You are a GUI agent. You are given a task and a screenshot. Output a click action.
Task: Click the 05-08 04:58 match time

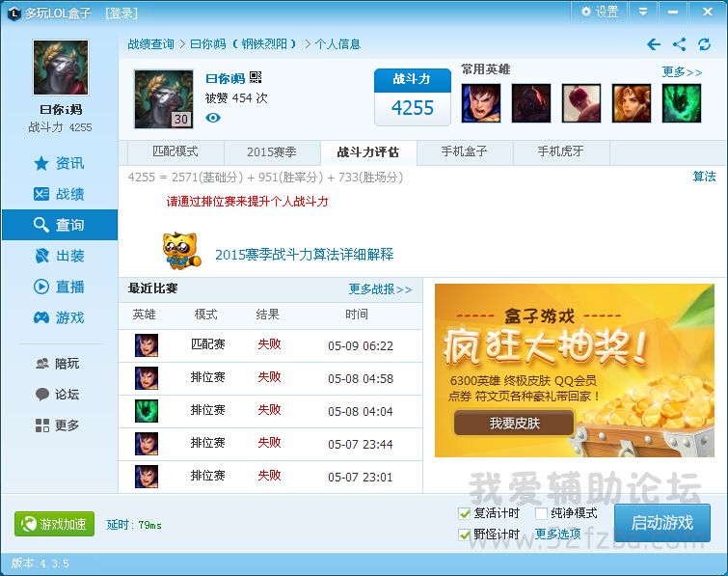point(361,378)
